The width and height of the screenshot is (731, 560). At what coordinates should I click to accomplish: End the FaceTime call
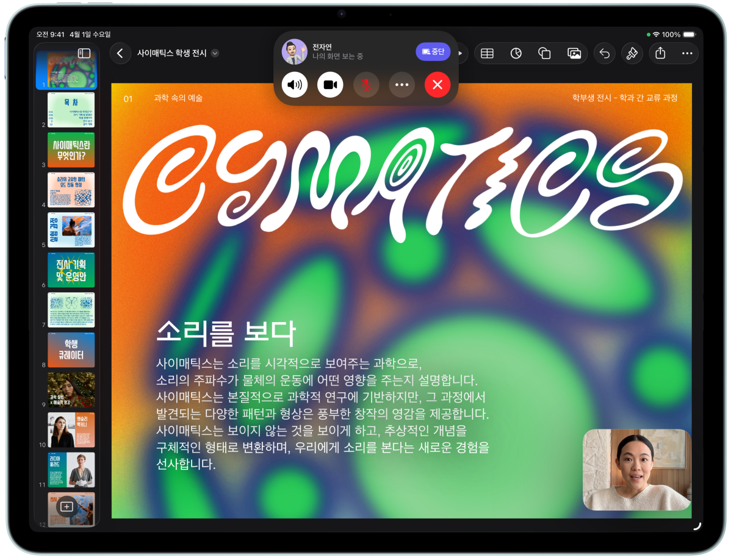tap(438, 85)
